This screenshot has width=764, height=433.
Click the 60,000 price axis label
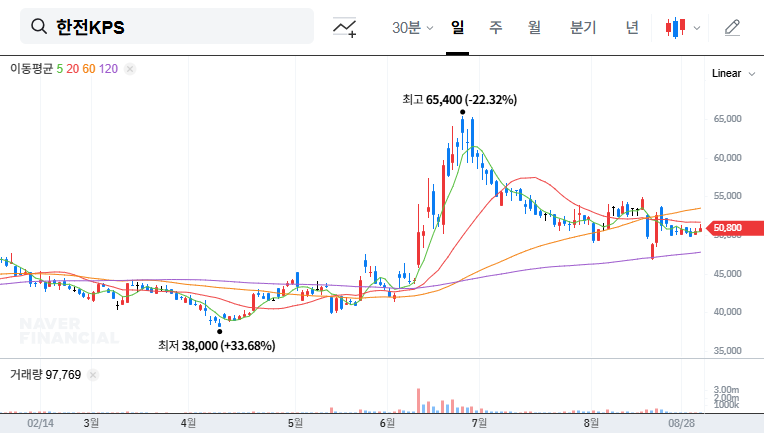coord(727,158)
